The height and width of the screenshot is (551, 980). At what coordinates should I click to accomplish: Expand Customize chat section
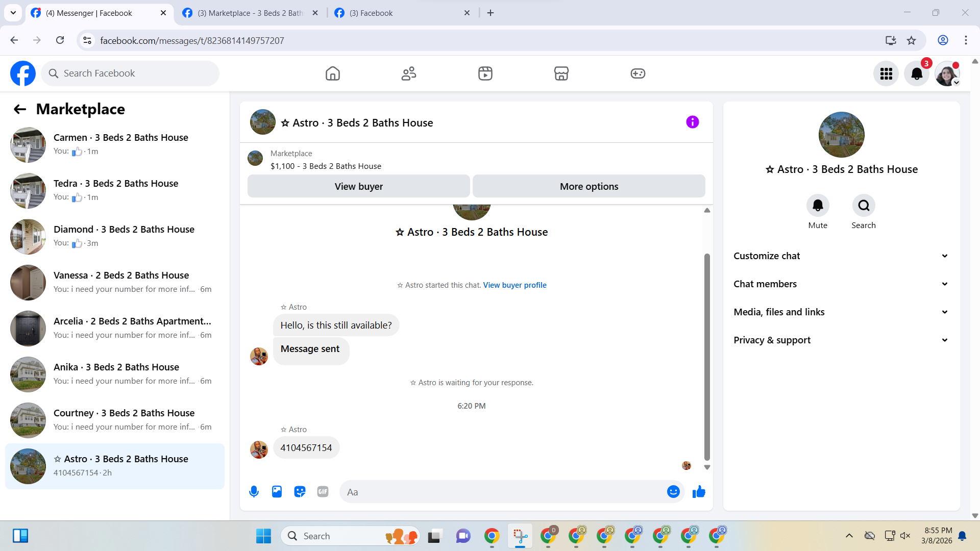click(x=841, y=256)
